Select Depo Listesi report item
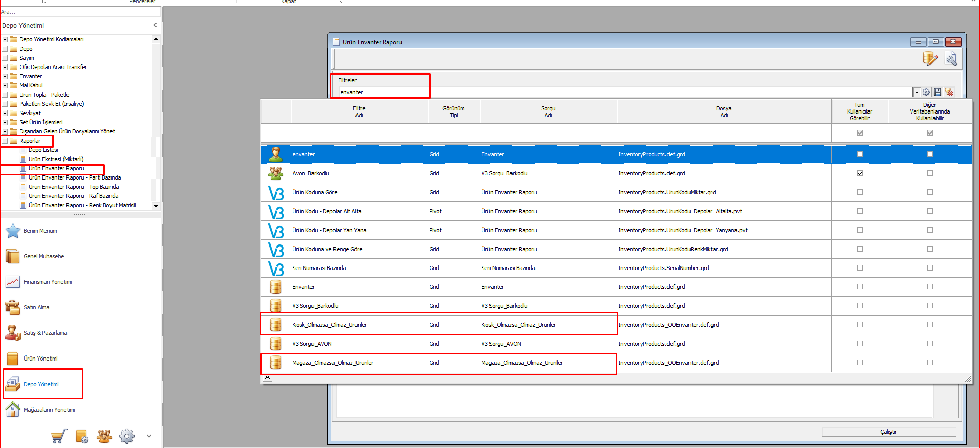The image size is (980, 448). pos(43,150)
